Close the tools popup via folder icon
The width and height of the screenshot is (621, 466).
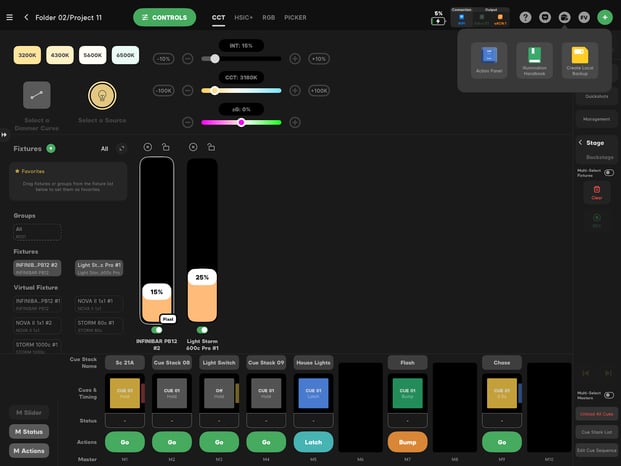click(x=564, y=17)
